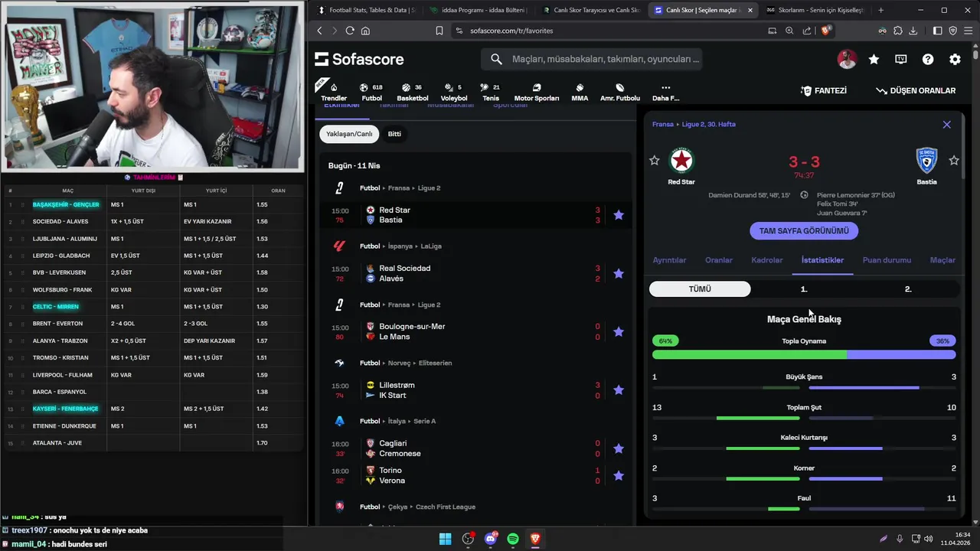Open the FANTEZİ link
Image resolution: width=980 pixels, height=551 pixels.
pos(824,90)
